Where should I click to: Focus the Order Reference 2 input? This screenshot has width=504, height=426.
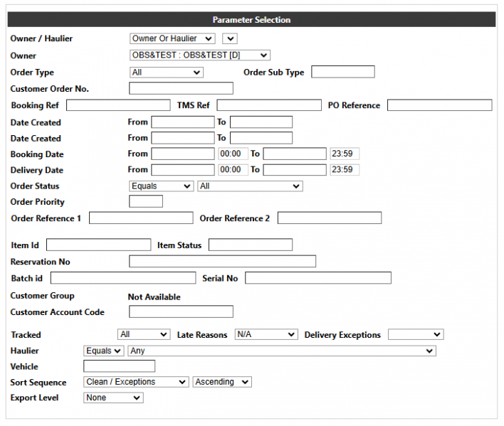330,218
